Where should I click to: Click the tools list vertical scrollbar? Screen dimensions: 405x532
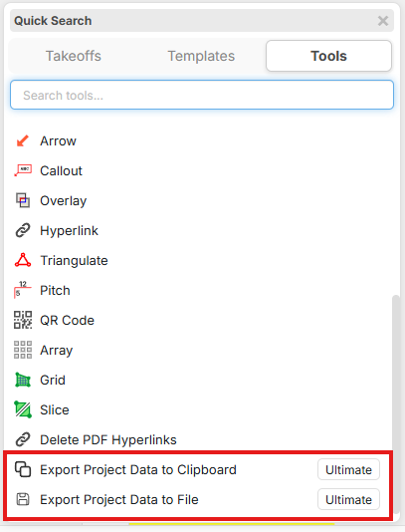click(396, 374)
